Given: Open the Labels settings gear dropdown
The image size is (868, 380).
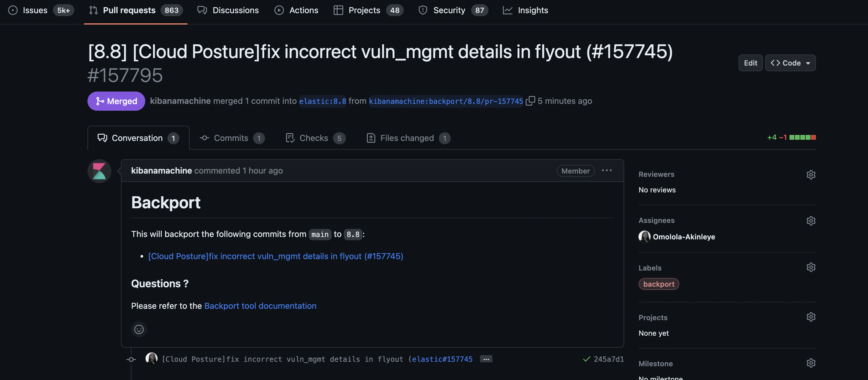Looking at the screenshot, I should point(811,267).
